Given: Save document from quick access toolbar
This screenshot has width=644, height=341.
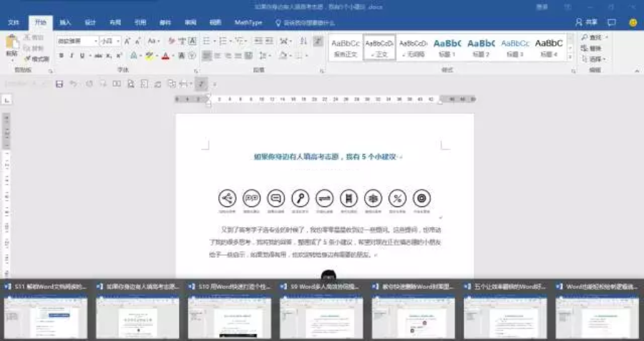Looking at the screenshot, I should (x=59, y=84).
